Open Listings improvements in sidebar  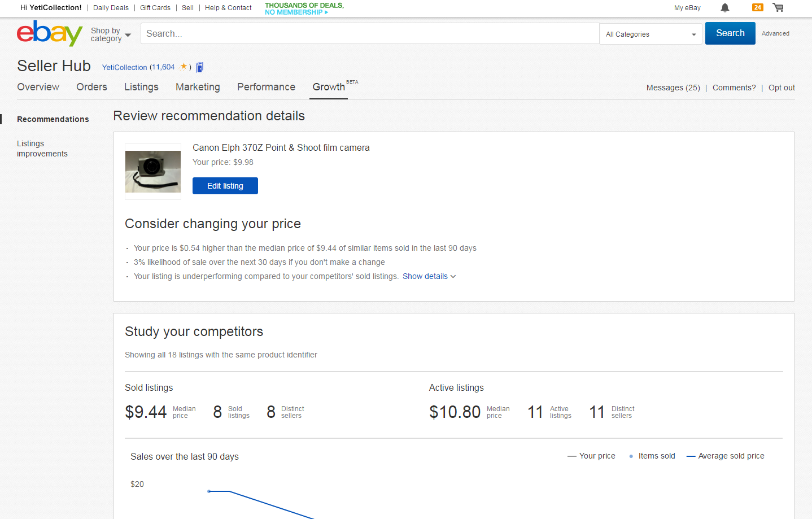click(x=42, y=149)
